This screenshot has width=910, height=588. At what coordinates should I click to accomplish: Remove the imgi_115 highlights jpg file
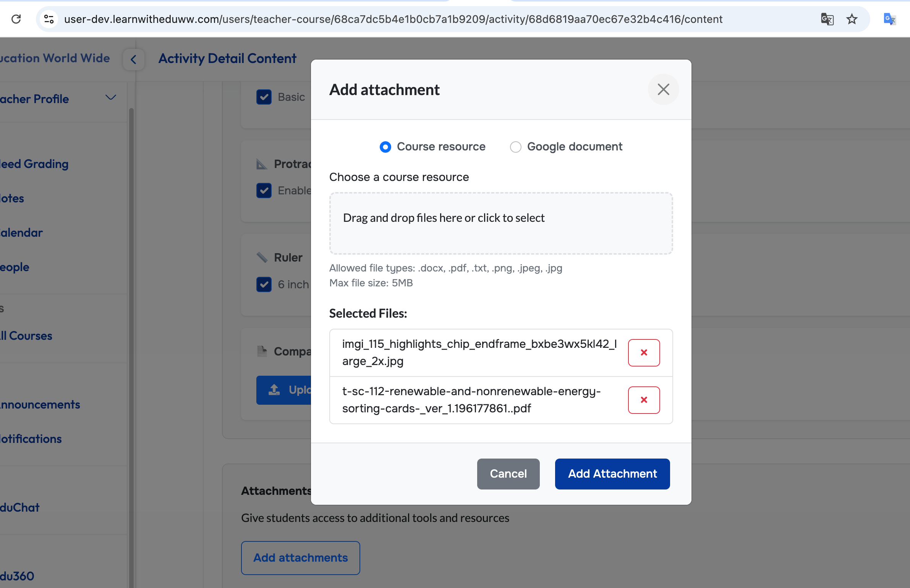[644, 352]
